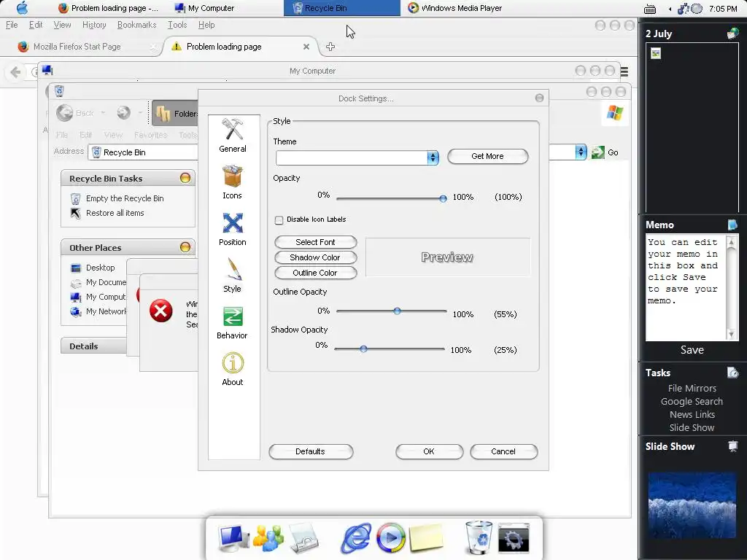Click the Memo panel header icon

point(732,225)
